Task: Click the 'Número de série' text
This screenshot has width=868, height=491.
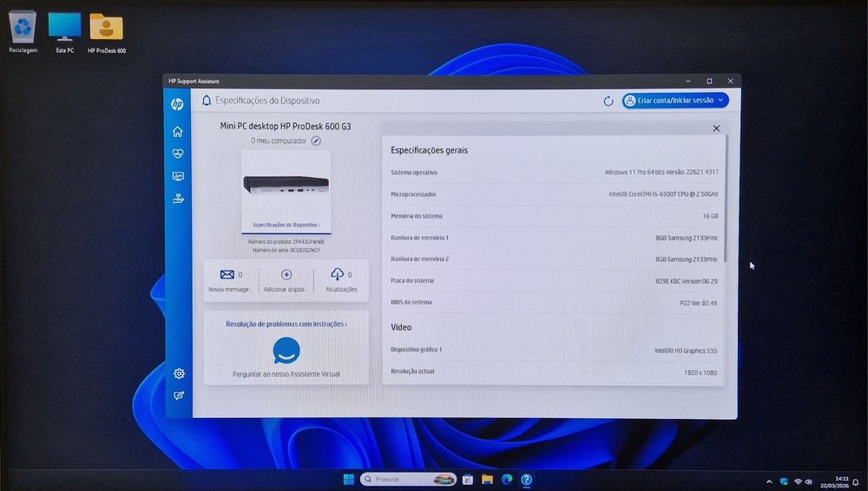Action: (286, 250)
